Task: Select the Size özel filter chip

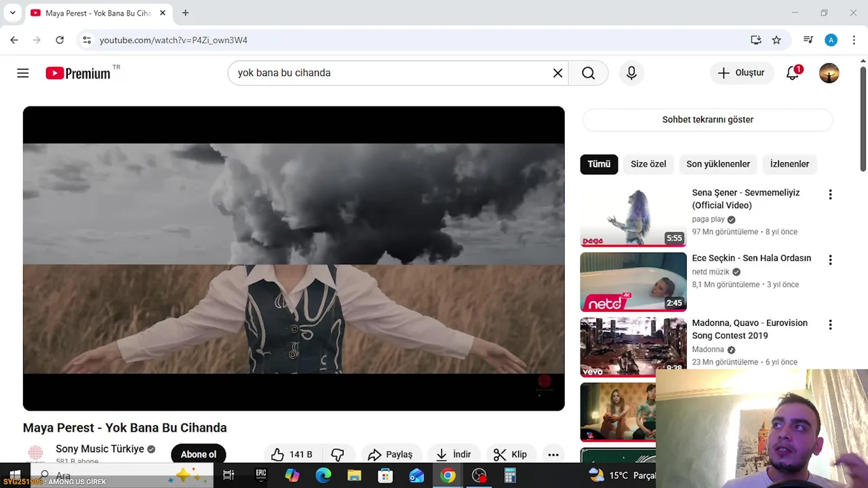Action: pos(648,164)
